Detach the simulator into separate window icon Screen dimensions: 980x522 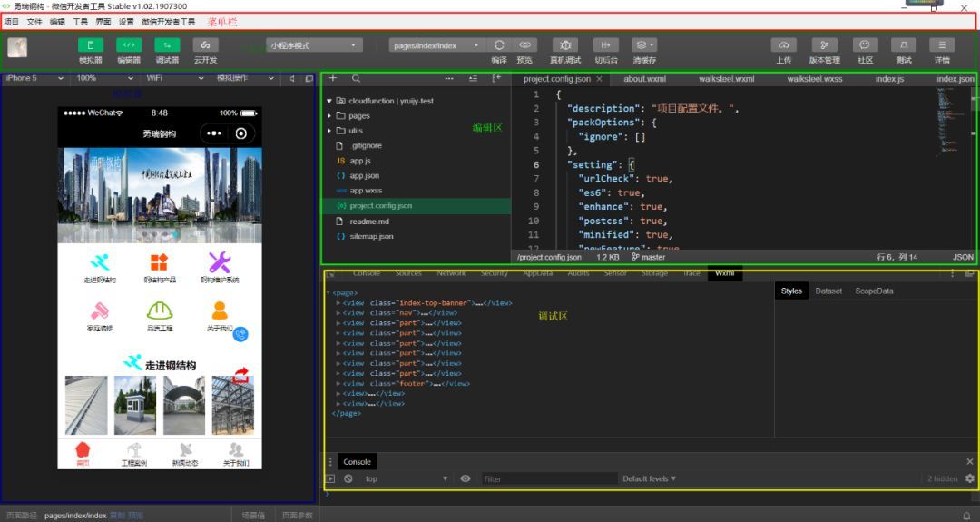[309, 79]
